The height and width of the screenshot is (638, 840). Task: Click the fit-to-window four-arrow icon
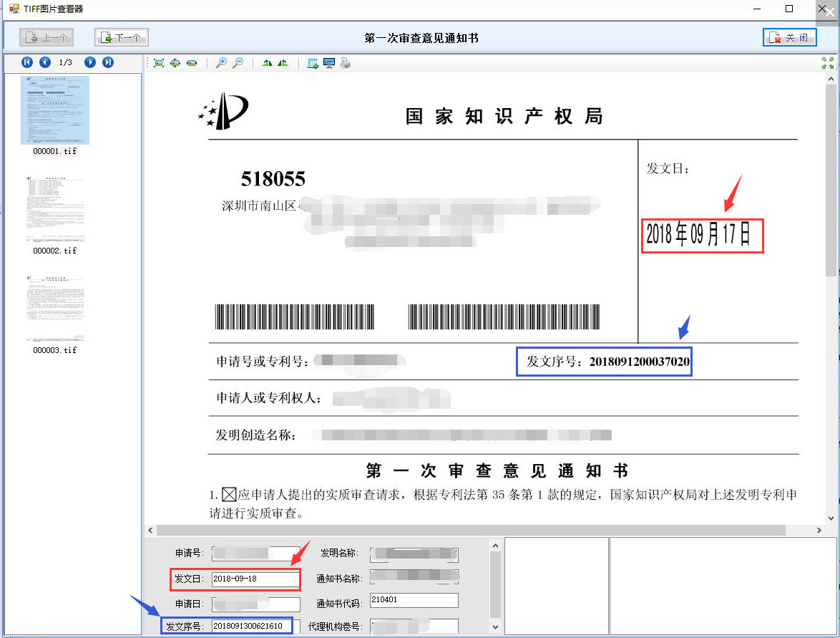[x=175, y=63]
